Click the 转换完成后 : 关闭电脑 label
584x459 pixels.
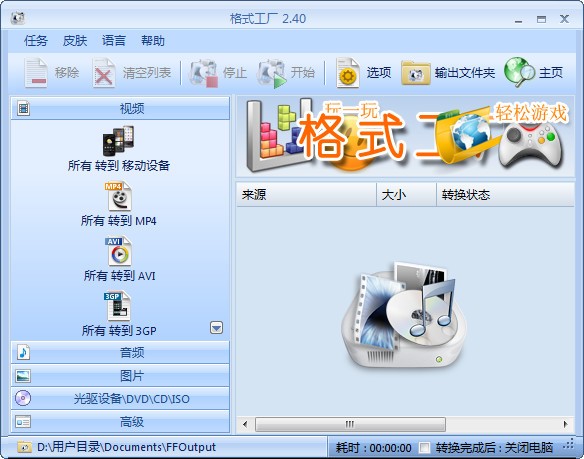coord(494,447)
